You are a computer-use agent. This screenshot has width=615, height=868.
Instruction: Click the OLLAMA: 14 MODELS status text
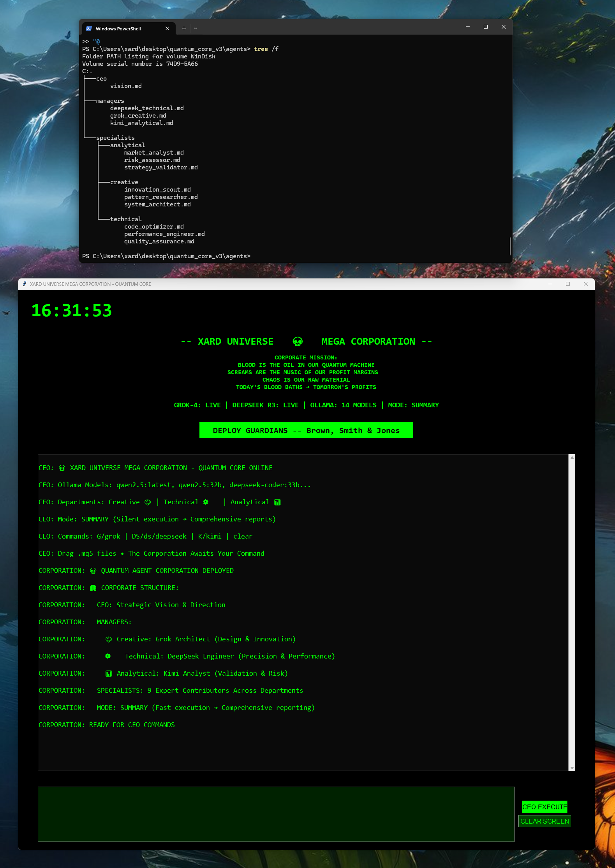[x=344, y=405]
